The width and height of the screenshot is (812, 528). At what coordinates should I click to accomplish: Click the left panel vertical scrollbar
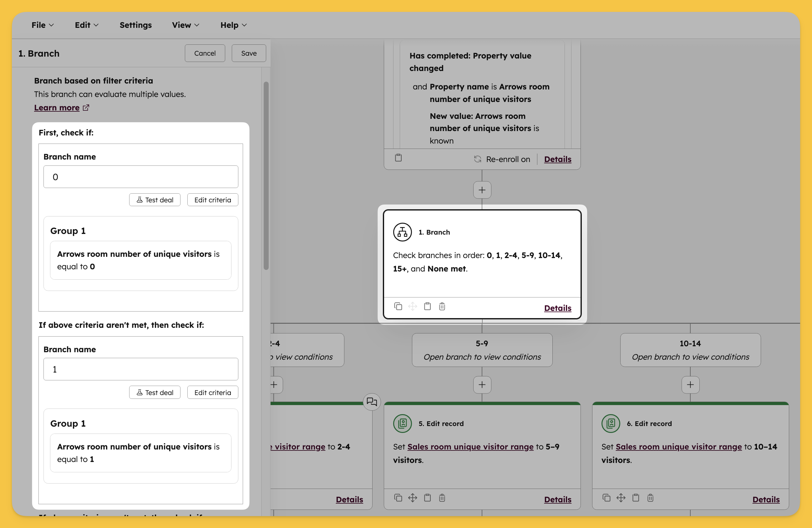pyautogui.click(x=266, y=176)
